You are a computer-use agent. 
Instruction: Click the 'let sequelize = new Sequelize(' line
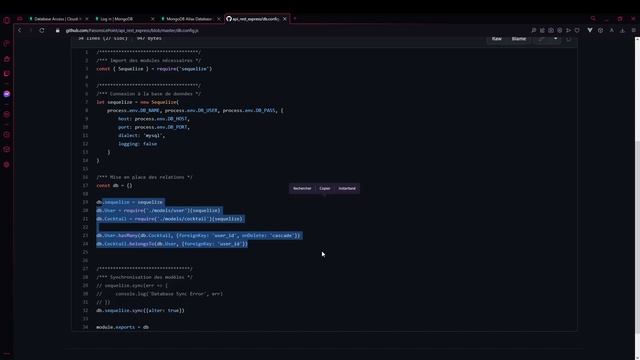(x=138, y=102)
